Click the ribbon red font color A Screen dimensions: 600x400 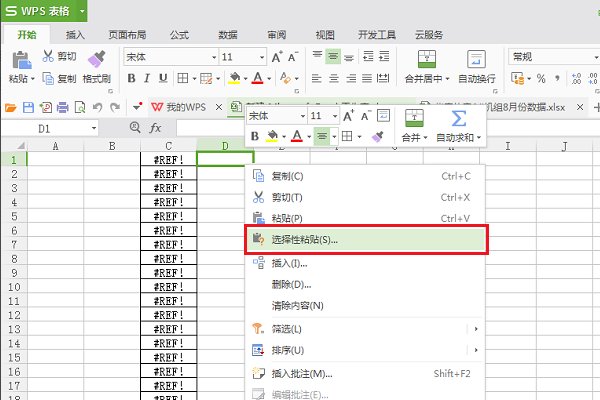click(258, 78)
